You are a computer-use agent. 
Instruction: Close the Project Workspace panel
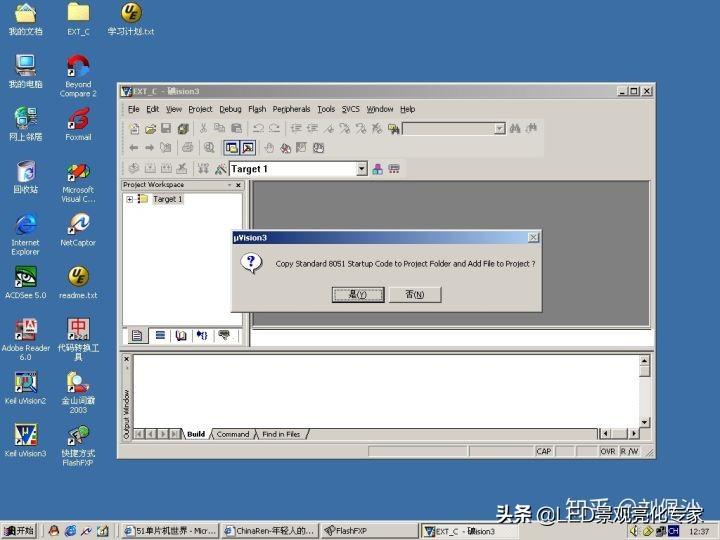pos(238,185)
